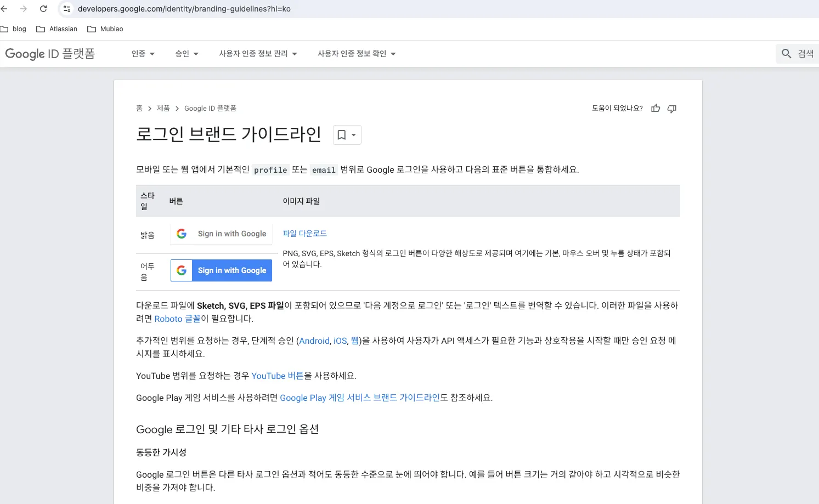The width and height of the screenshot is (819, 504).
Task: Go forward in browser history
Action: [x=24, y=9]
